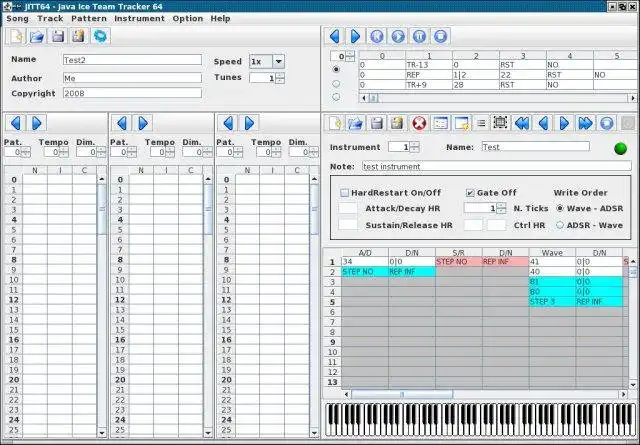
Task: Click the STEP 3 cell in the Wave column
Action: (552, 302)
